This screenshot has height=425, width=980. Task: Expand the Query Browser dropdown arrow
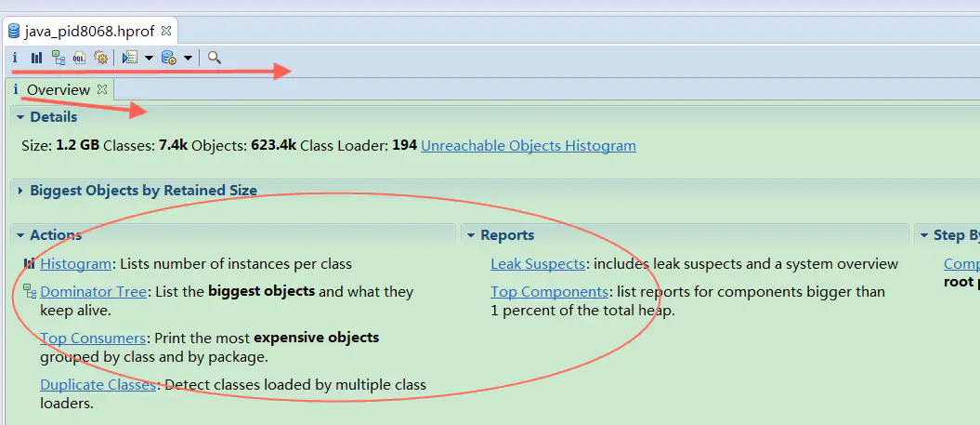click(188, 59)
